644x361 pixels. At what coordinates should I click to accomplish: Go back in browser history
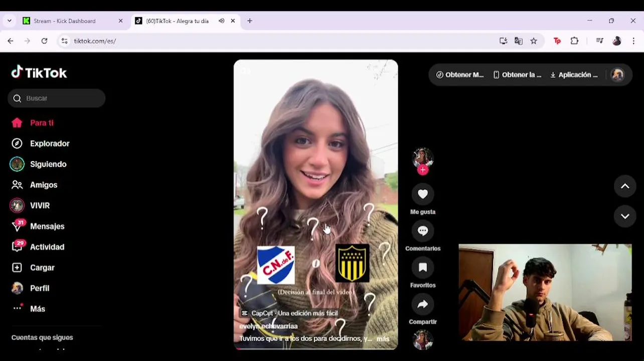click(11, 41)
